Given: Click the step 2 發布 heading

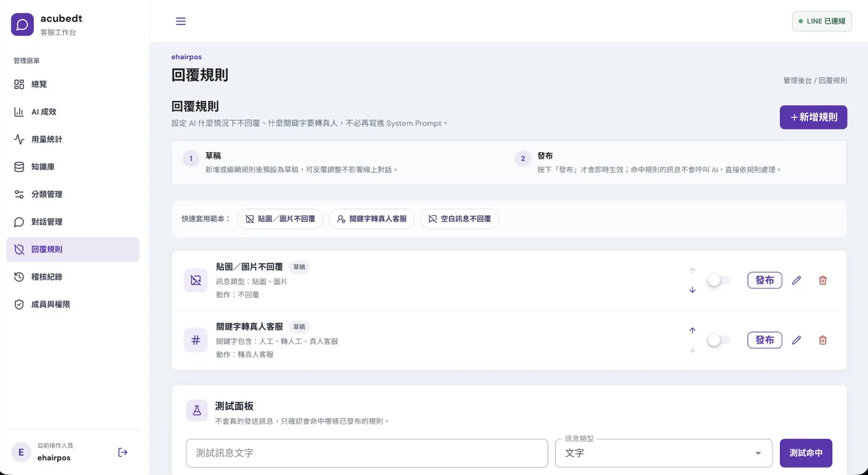Looking at the screenshot, I should point(545,155).
